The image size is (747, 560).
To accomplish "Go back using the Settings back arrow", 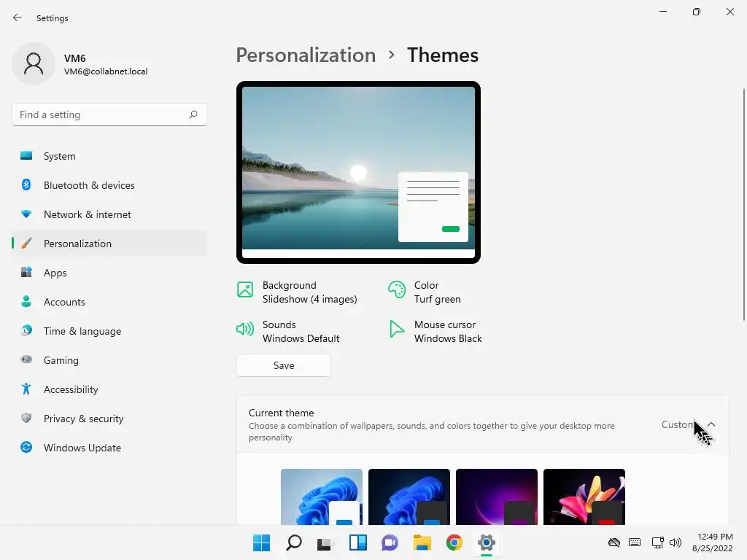I will 18,17.
